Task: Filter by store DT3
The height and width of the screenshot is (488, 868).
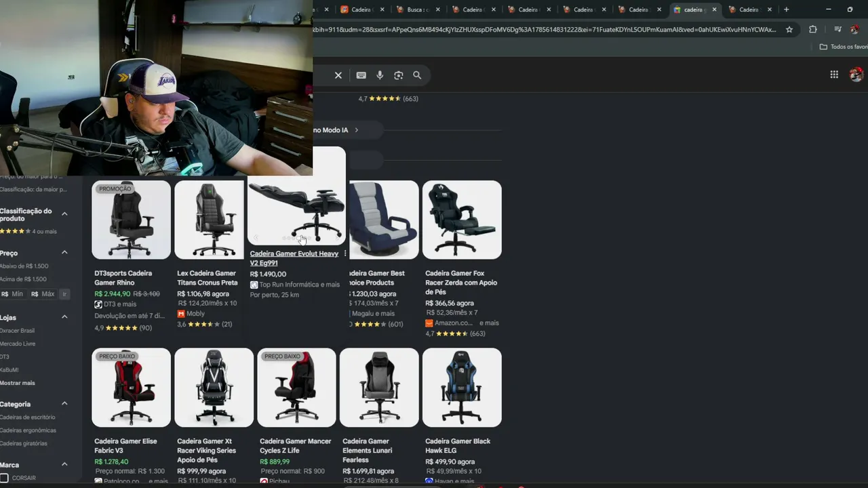Action: pyautogui.click(x=5, y=357)
